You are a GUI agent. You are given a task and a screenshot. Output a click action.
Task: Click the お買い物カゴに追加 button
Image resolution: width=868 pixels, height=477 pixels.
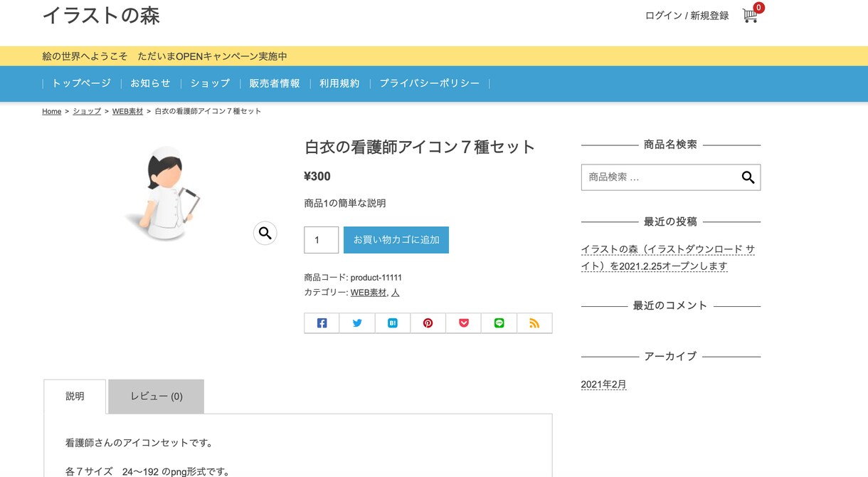point(396,240)
